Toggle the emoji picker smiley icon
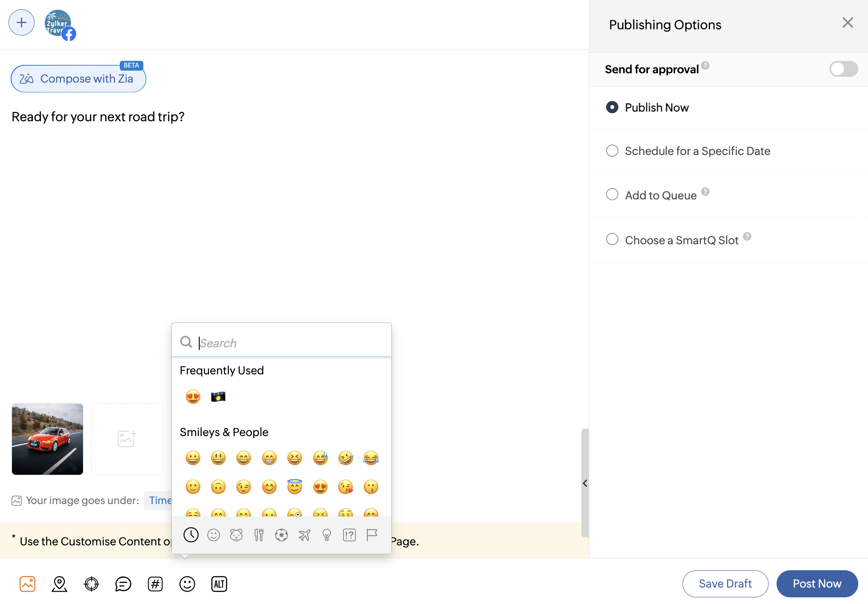 (187, 584)
